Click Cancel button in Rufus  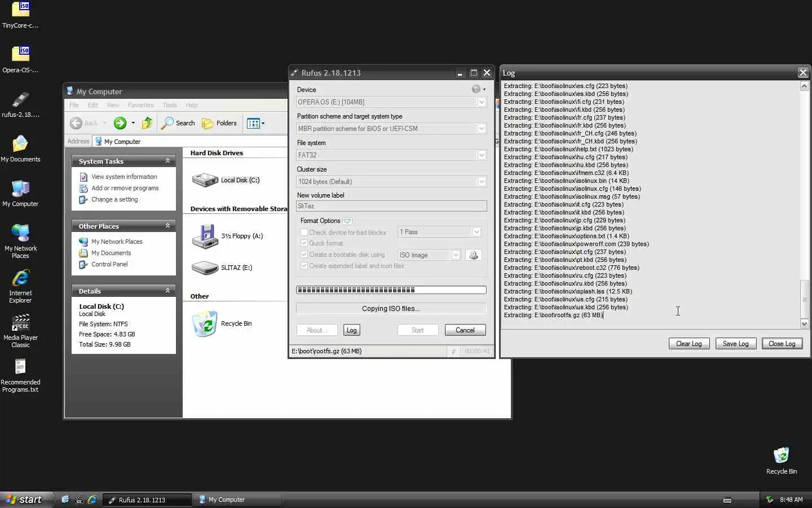(465, 330)
